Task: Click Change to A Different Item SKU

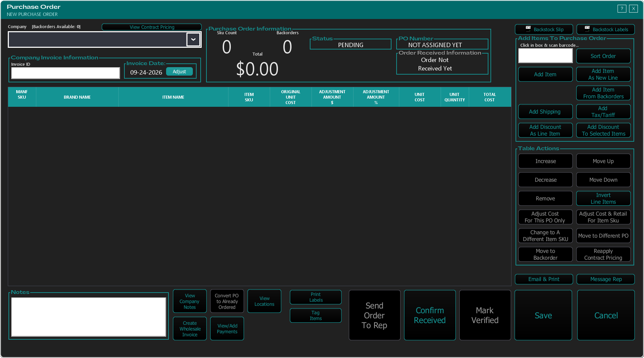Action: (545, 236)
